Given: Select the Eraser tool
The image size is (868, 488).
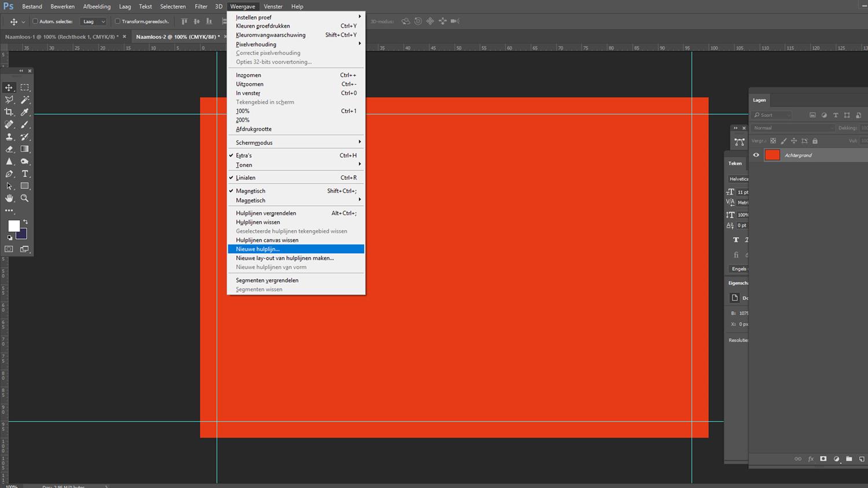Looking at the screenshot, I should (x=9, y=149).
